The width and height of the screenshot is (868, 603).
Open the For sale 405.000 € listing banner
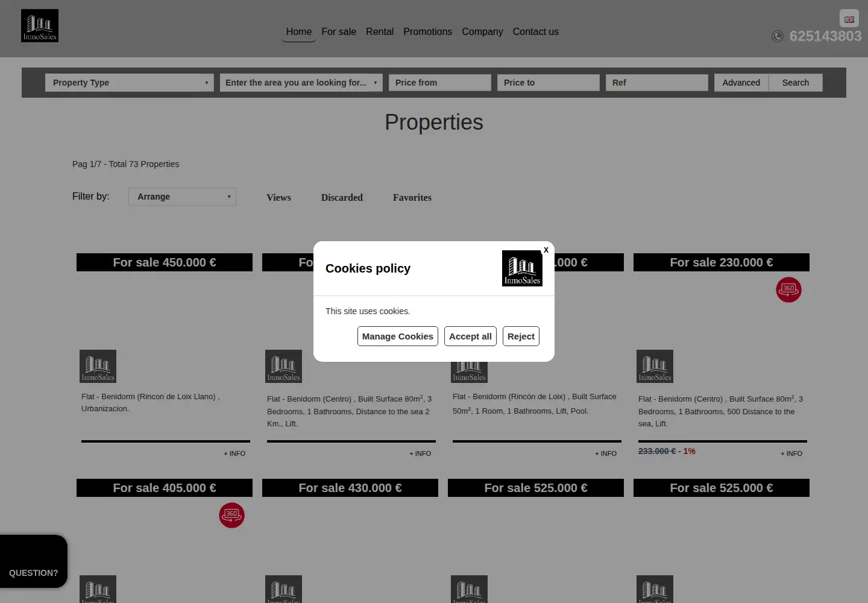[x=165, y=488]
